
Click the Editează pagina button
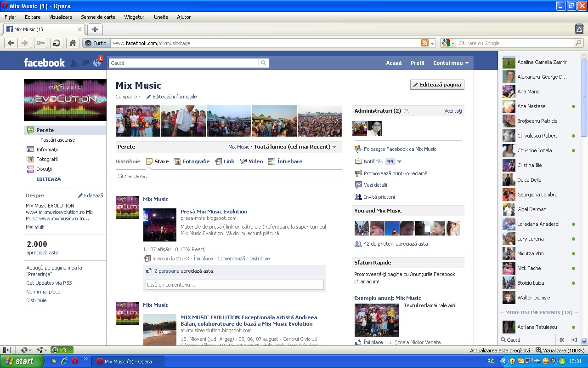(437, 85)
